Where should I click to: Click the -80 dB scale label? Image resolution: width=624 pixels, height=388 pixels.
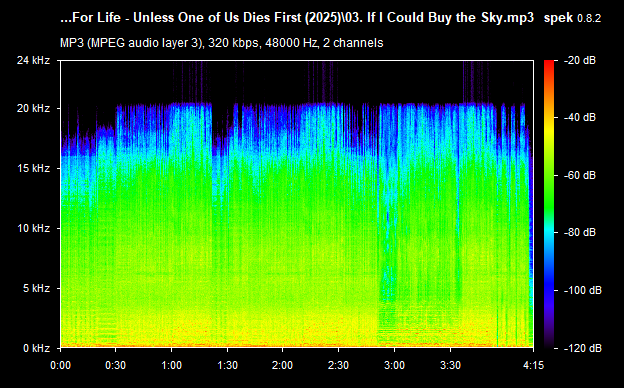click(580, 232)
